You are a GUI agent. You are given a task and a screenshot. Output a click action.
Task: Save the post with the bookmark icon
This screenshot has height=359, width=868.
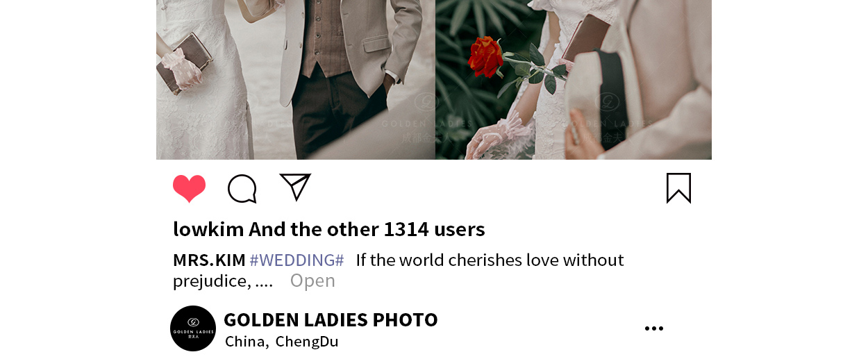tap(678, 188)
